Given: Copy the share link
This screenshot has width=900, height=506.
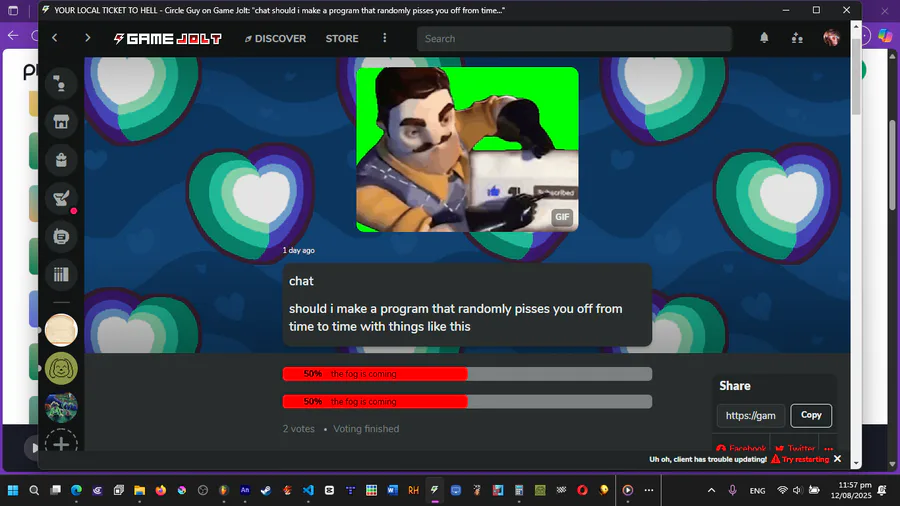Looking at the screenshot, I should pyautogui.click(x=811, y=415).
